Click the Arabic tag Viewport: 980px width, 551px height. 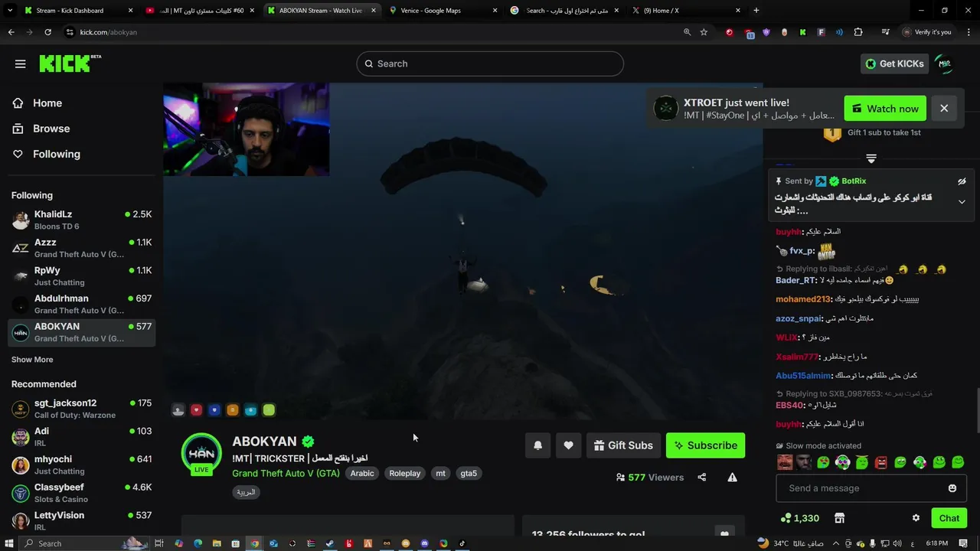pos(362,474)
